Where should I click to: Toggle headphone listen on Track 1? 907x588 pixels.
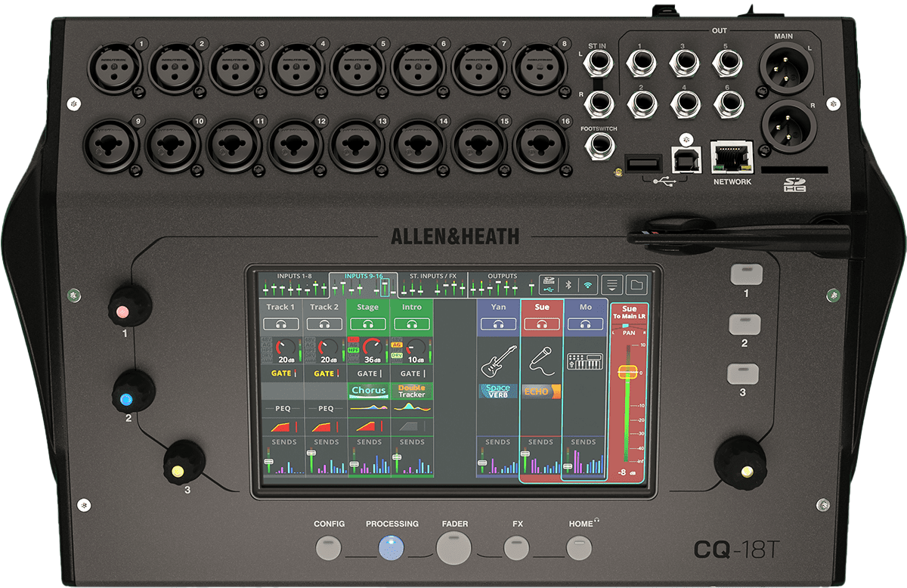coord(281,323)
